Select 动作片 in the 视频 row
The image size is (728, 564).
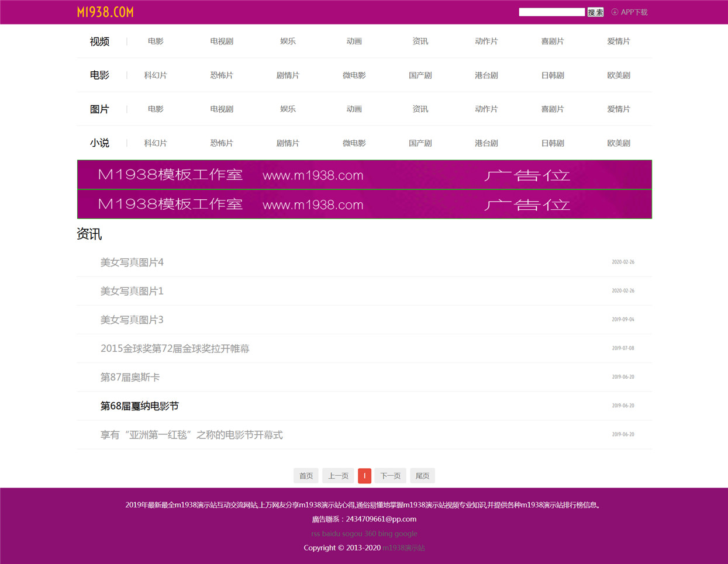pyautogui.click(x=486, y=41)
